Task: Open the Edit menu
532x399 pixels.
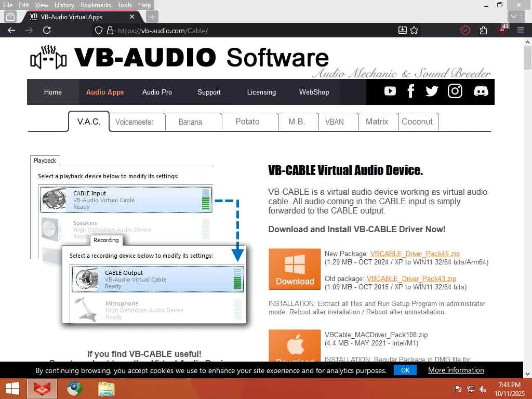Action: (23, 5)
